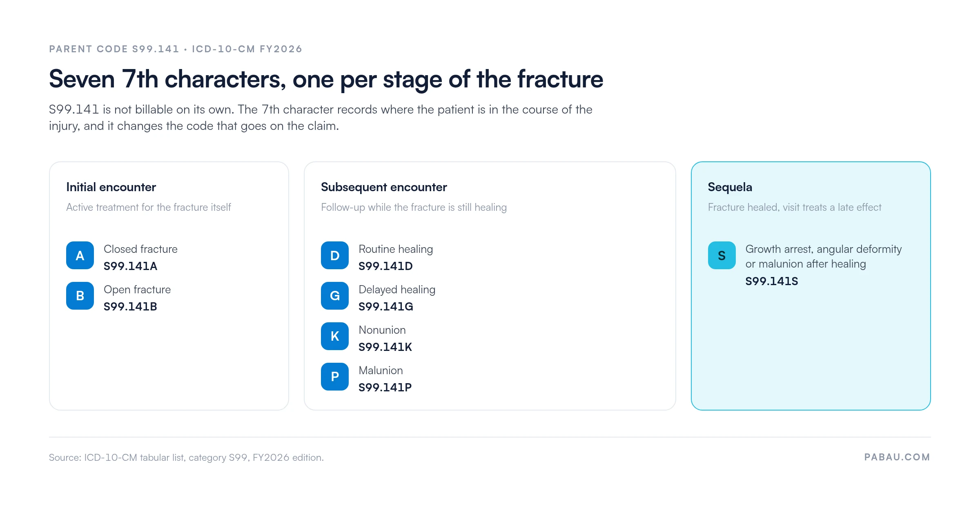Click the blue A badge icon

pos(80,255)
